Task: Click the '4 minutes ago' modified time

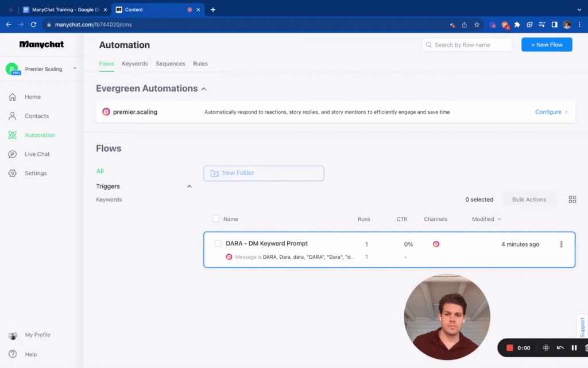Action: point(520,244)
